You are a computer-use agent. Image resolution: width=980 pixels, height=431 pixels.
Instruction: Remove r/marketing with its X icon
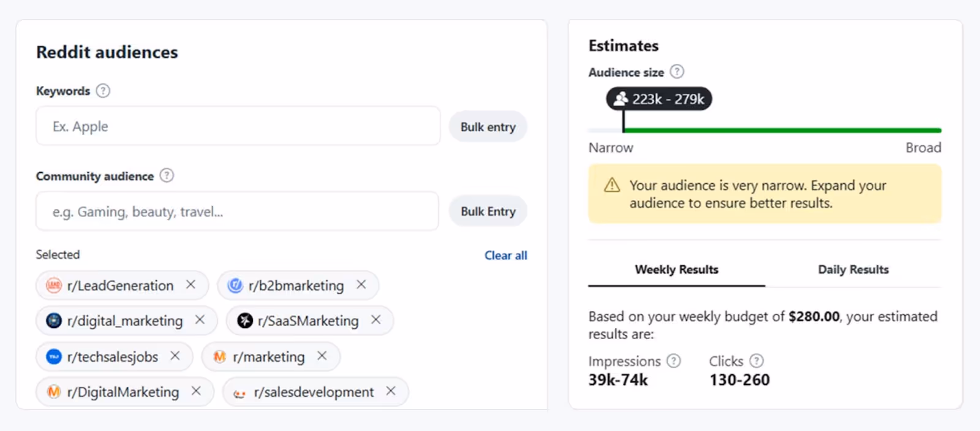tap(322, 356)
